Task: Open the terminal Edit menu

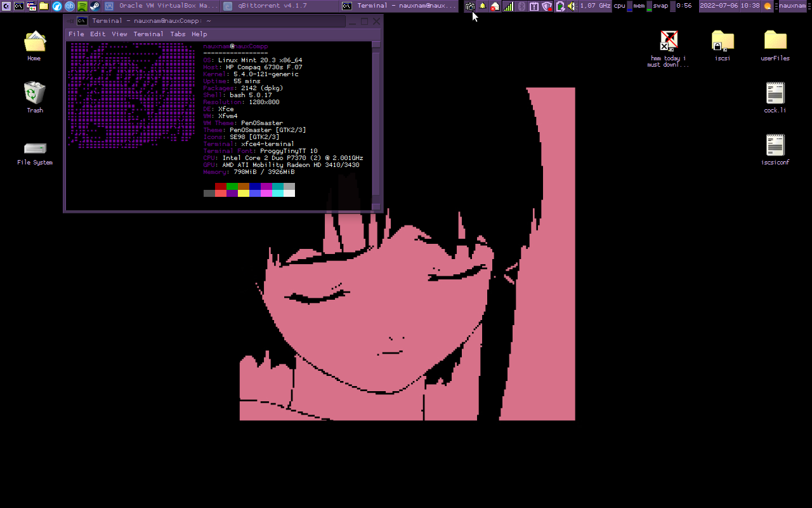Action: point(98,34)
